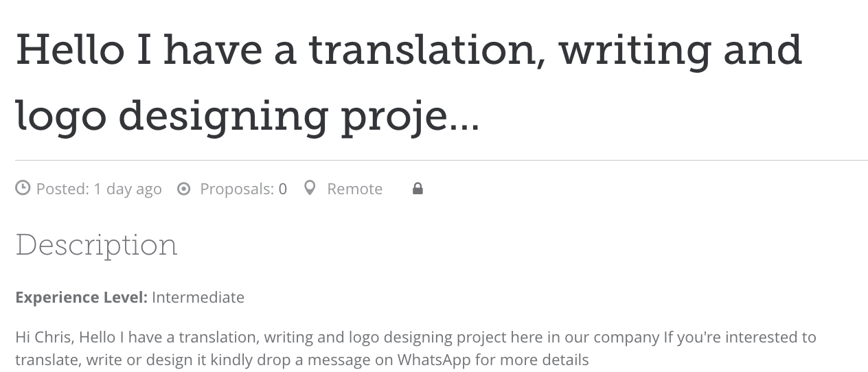Viewport: 868px width, 372px height.
Task: Click the word 'company' in the description
Action: click(x=626, y=337)
